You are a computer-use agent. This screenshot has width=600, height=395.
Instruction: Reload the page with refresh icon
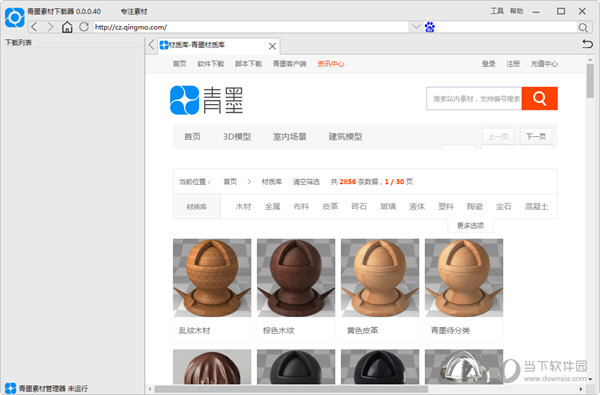(84, 27)
